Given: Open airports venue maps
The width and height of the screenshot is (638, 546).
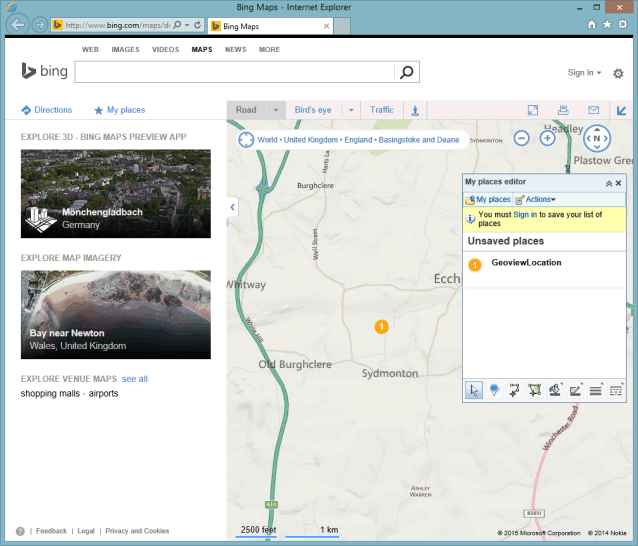Looking at the screenshot, I should coord(103,393).
